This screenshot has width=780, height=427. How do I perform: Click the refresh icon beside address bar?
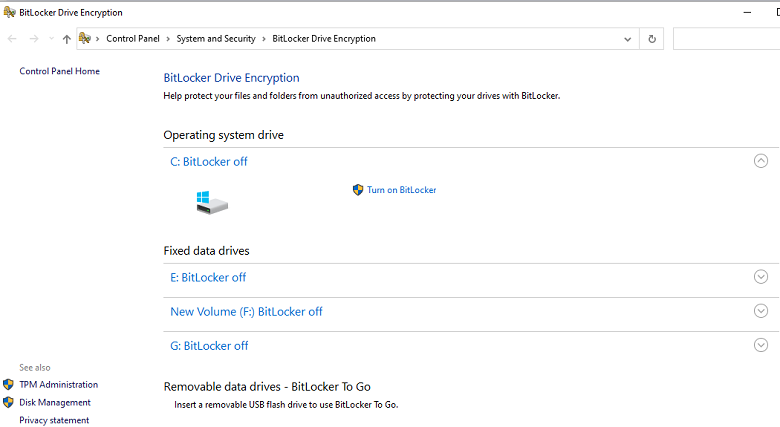(x=652, y=39)
